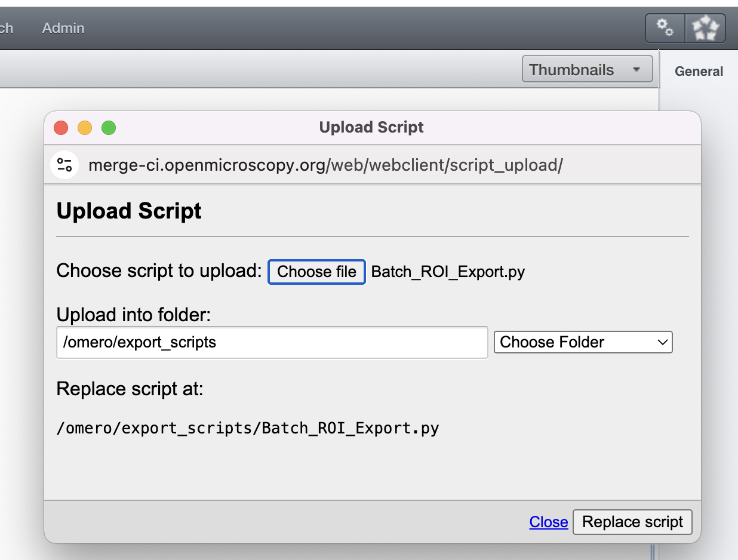Screen dimensions: 738x560
Task: Click the site settings icon beside the URL
Action: point(64,165)
